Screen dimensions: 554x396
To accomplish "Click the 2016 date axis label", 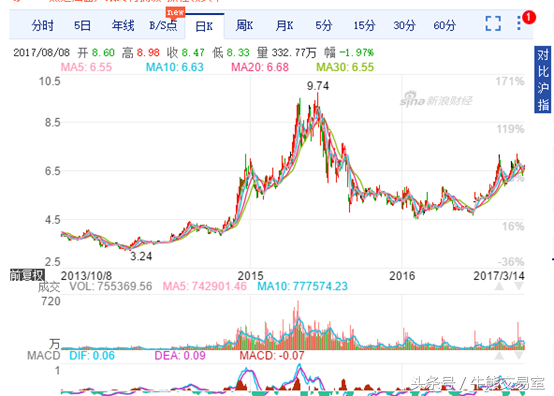I will pos(402,276).
